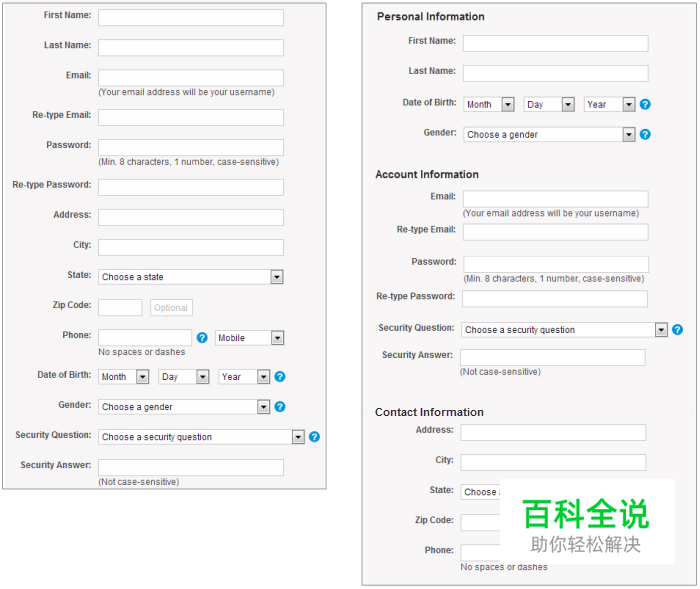
Task: Click the right form's Re-type Password field
Action: pos(554,299)
